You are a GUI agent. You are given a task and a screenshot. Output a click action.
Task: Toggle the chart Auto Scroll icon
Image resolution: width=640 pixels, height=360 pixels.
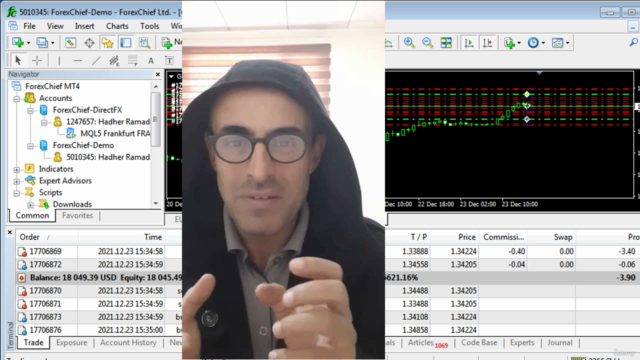(469, 42)
